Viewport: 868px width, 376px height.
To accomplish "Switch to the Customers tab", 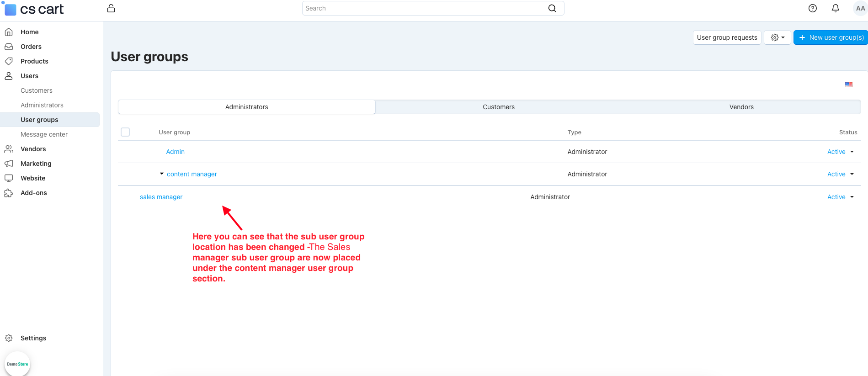I will pyautogui.click(x=498, y=107).
